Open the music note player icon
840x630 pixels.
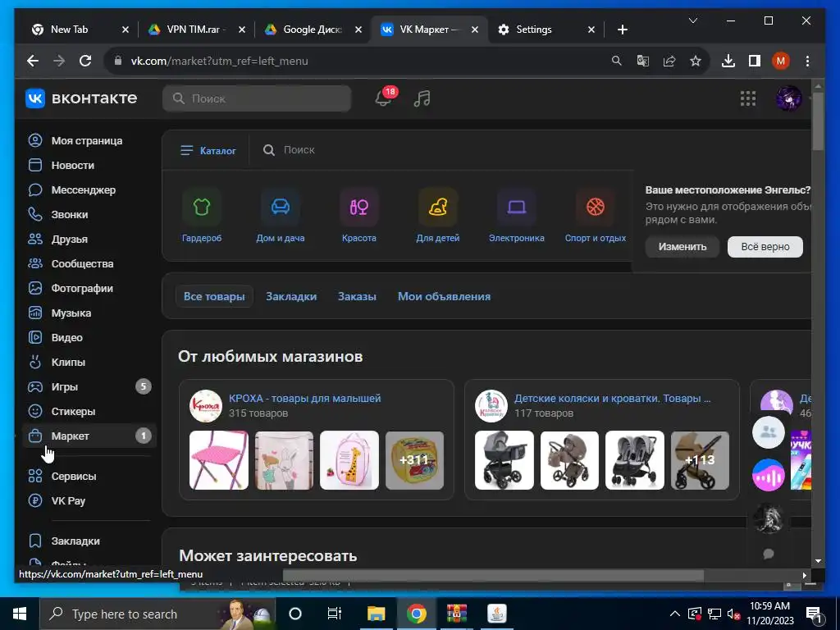[x=422, y=98]
